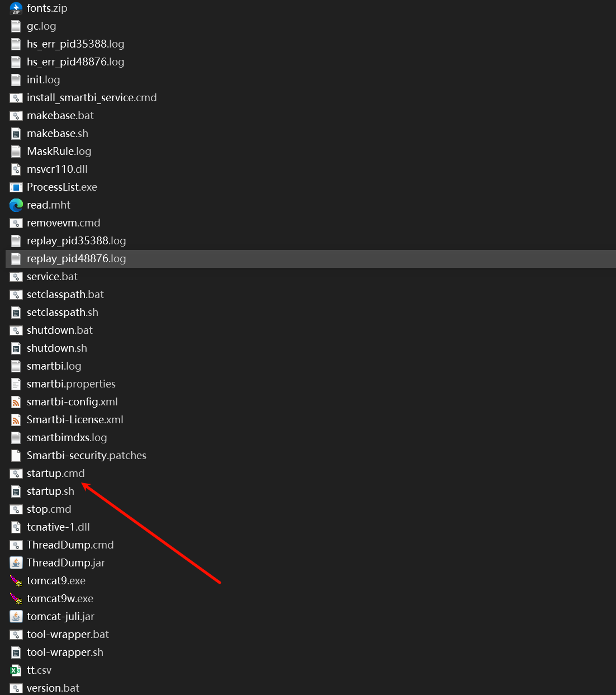Select shutdown.sh file name
616x695 pixels.
(x=57, y=348)
